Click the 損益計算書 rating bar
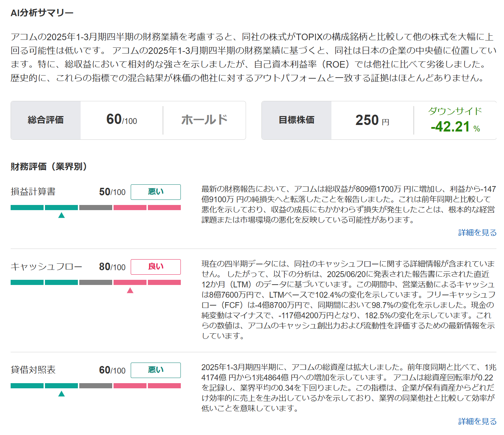 click(96, 207)
